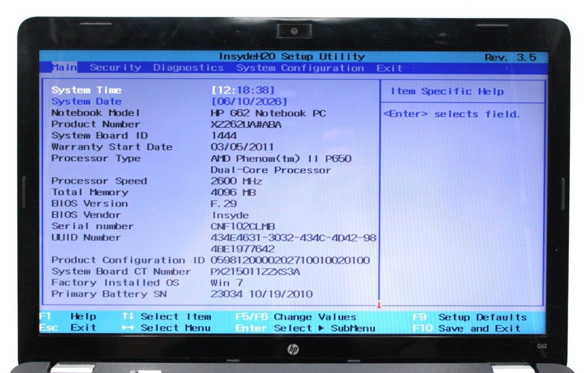The image size is (588, 373).
Task: Click CT number PX215011ZZXS3A
Action: [255, 272]
